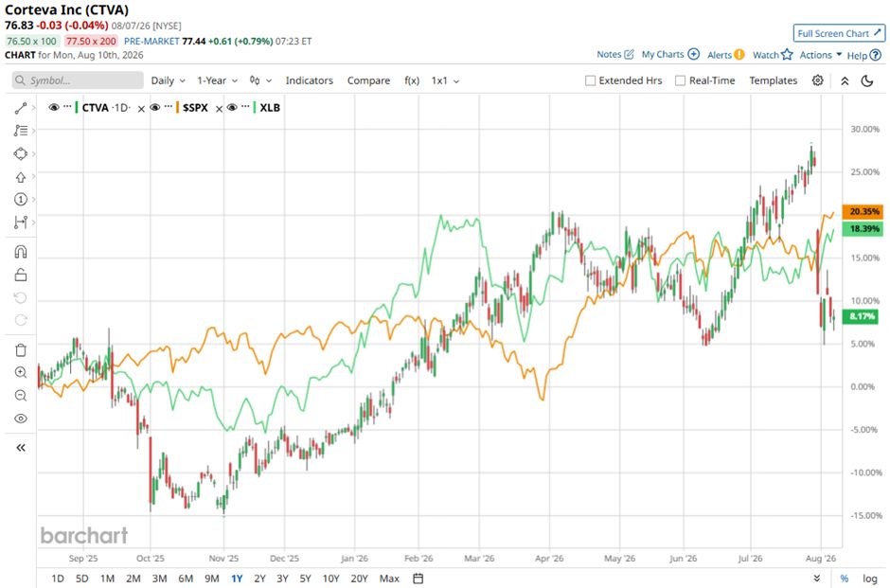Open the Daily frequency dropdown

tap(168, 80)
